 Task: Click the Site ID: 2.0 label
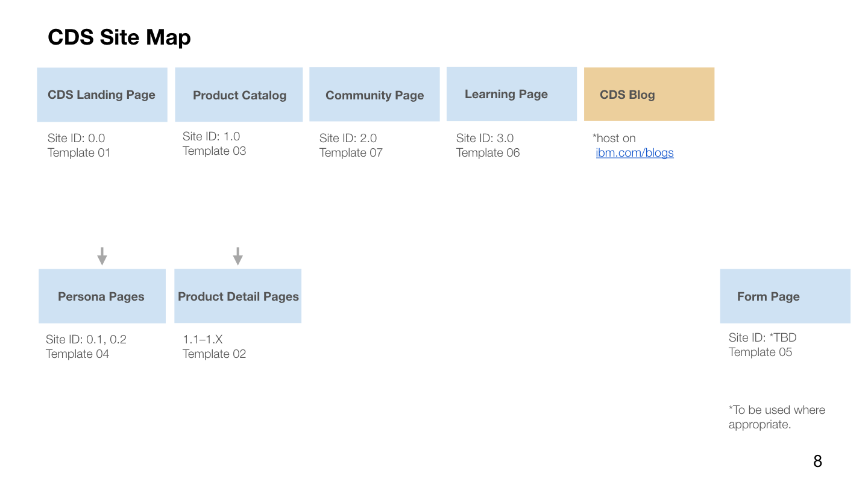[348, 138]
